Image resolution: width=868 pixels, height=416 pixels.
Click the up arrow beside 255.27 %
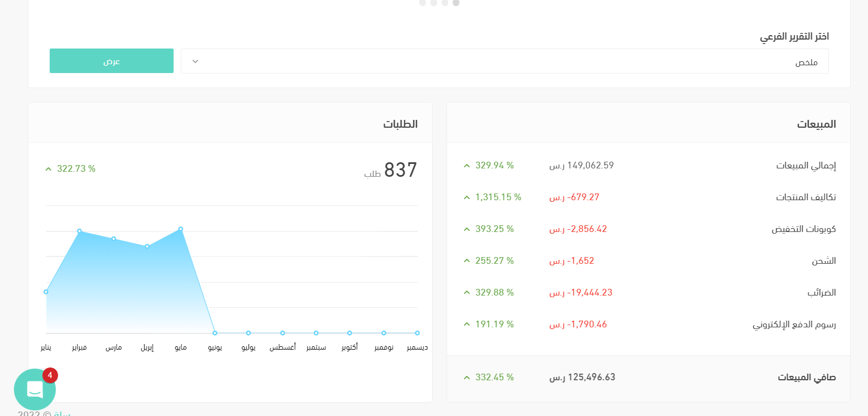467,261
